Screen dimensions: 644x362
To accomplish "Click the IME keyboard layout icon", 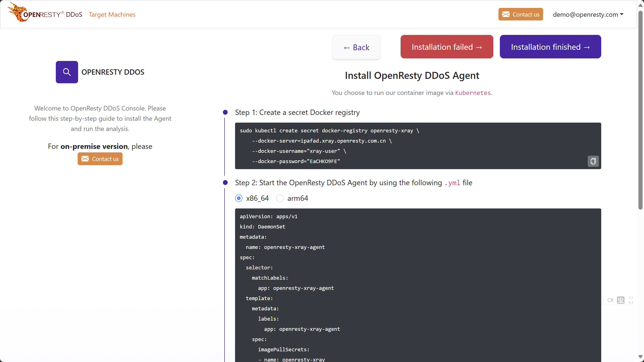I will (x=621, y=300).
